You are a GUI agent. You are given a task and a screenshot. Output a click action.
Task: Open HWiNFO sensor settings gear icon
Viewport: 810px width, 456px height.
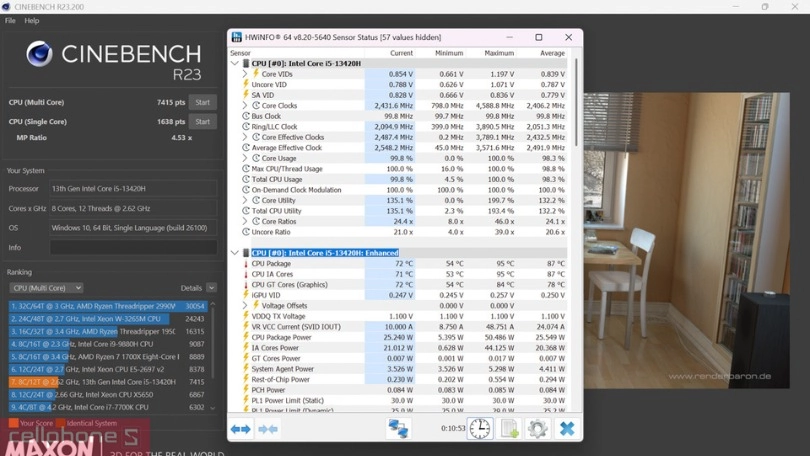(538, 429)
